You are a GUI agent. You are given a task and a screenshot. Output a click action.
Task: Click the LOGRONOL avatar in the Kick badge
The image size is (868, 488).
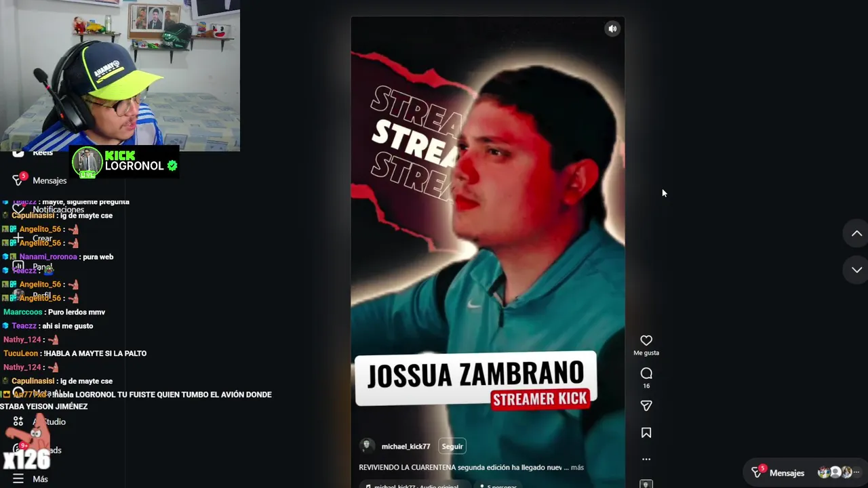87,161
